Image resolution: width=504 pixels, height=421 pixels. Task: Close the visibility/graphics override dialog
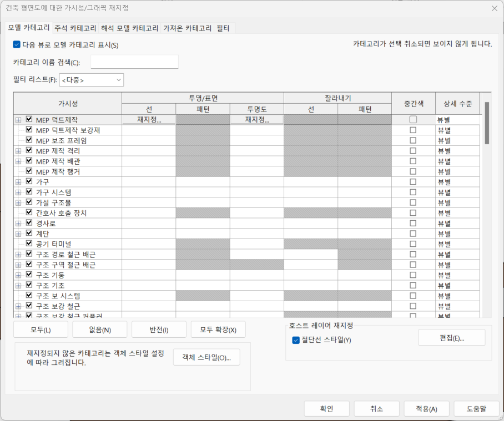[494, 8]
